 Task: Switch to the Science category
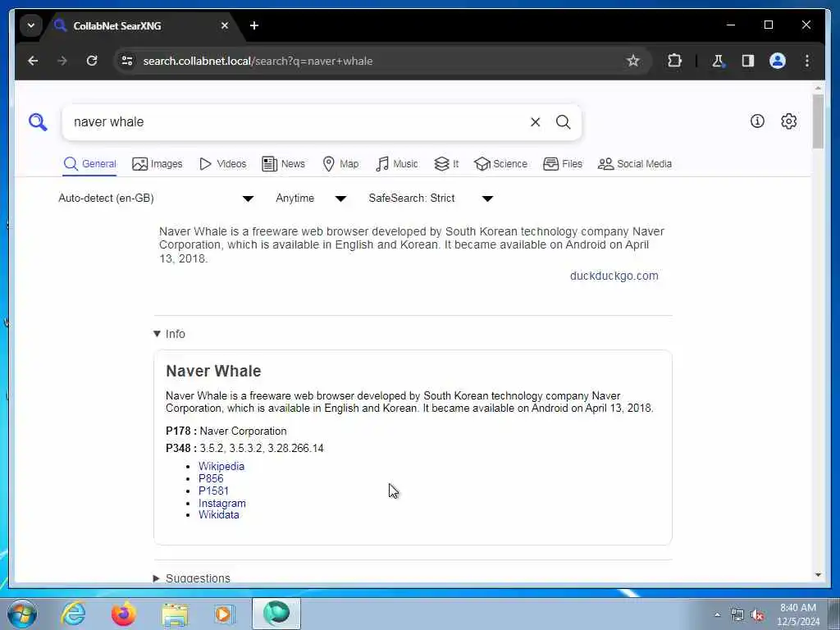(500, 164)
